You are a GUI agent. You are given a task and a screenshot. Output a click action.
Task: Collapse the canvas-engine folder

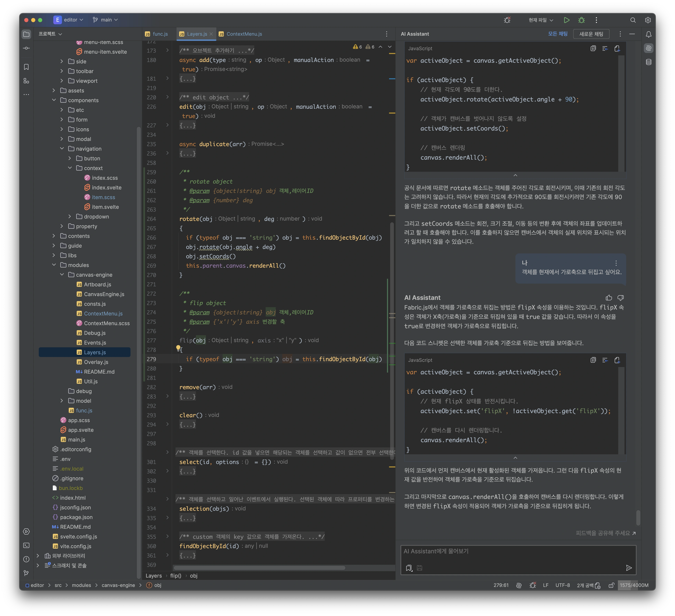click(x=62, y=274)
